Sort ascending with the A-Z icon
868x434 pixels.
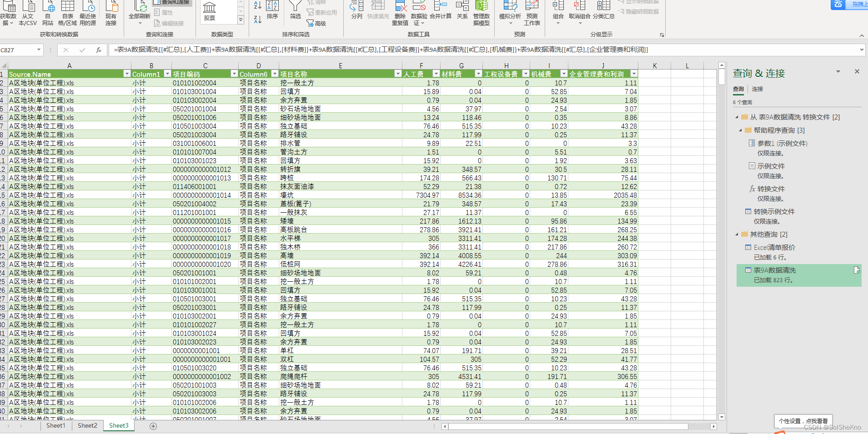click(257, 5)
